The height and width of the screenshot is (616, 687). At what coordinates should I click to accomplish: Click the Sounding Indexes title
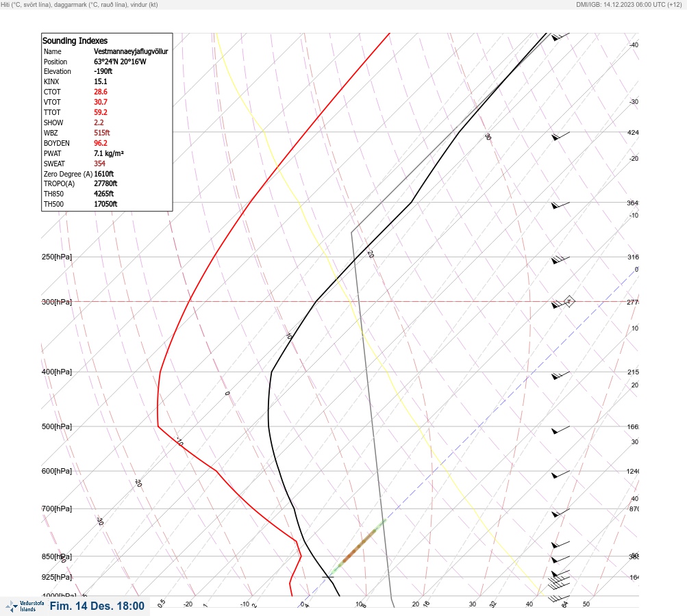click(x=75, y=40)
